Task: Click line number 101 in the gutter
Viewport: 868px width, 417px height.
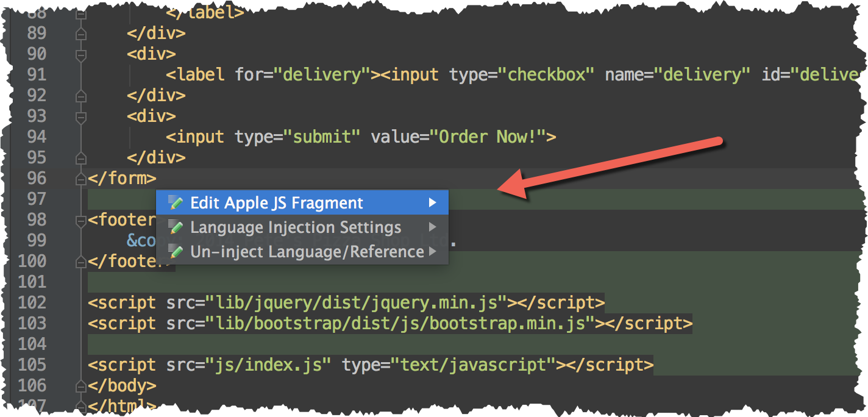Action: coord(32,282)
